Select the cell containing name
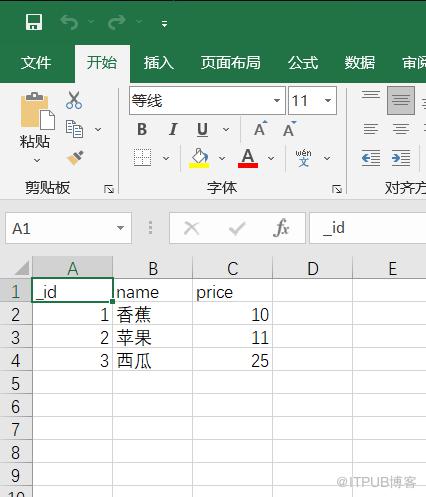The image size is (426, 497). (x=153, y=291)
